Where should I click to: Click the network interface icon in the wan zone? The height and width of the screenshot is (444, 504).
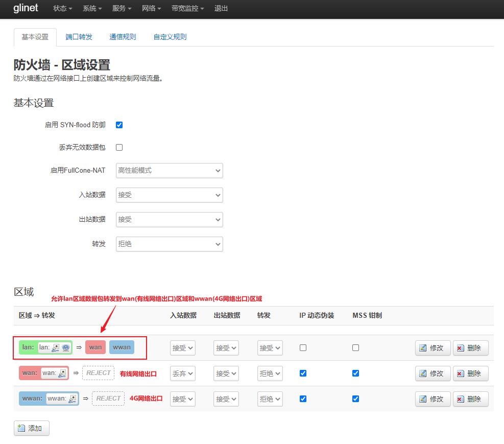point(62,373)
